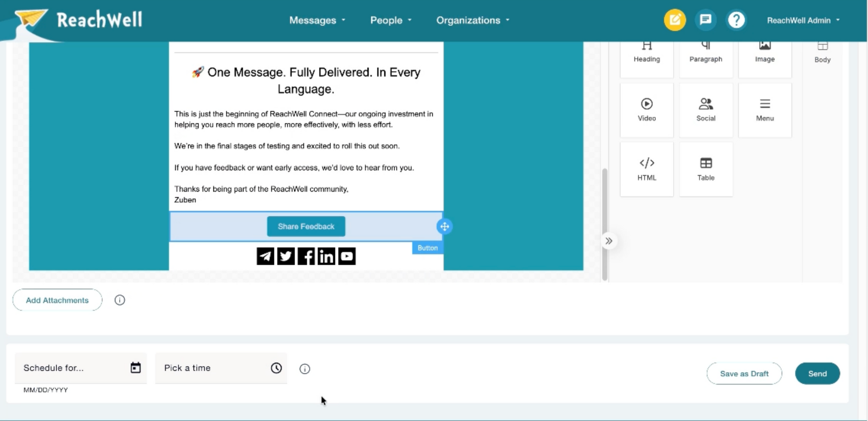Add a Video content block
Screen dimensions: 868x421
coord(646,110)
